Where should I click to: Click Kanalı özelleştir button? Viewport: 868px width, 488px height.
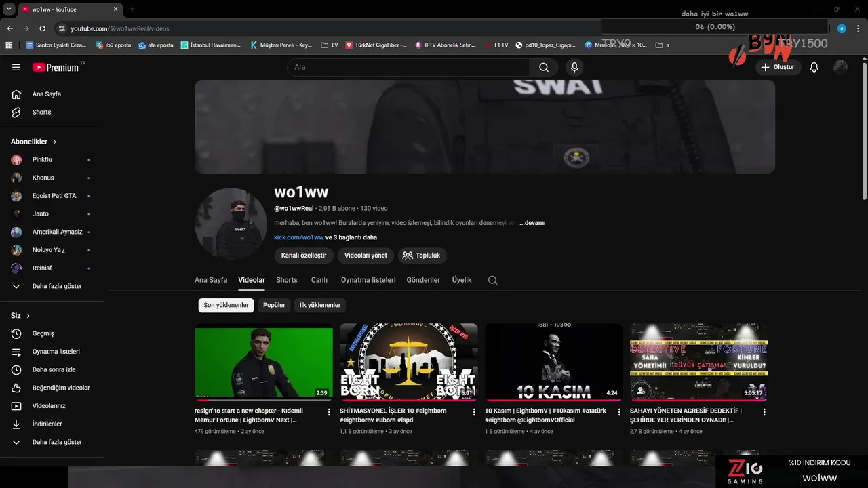point(304,256)
